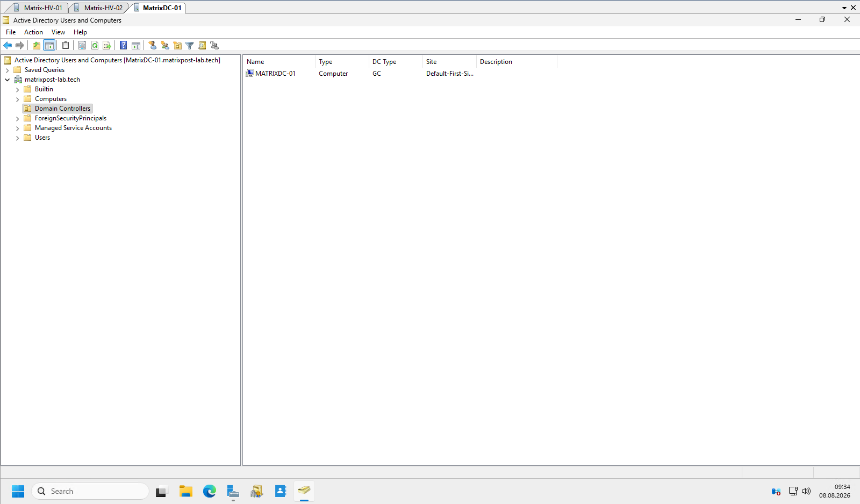Click the Computer type cell

coord(333,74)
